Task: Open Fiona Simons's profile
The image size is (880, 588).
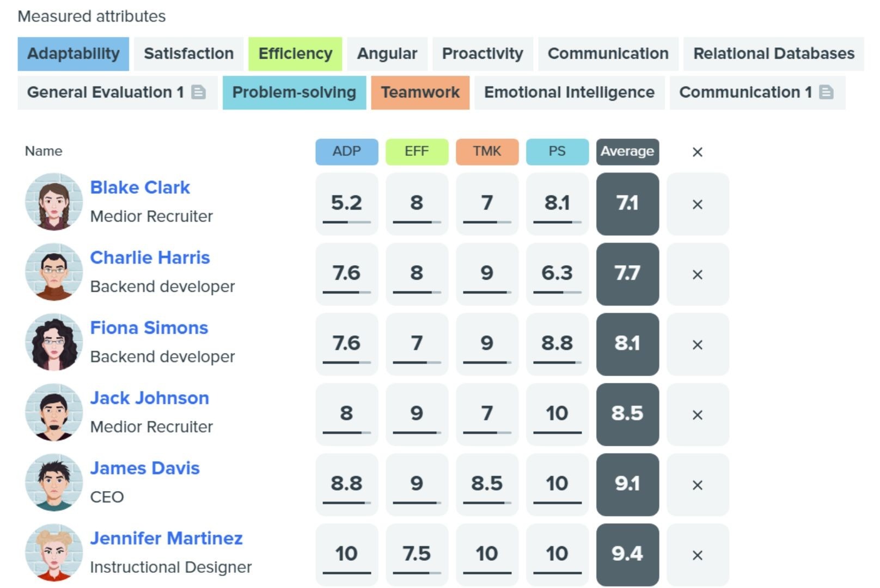Action: (149, 328)
